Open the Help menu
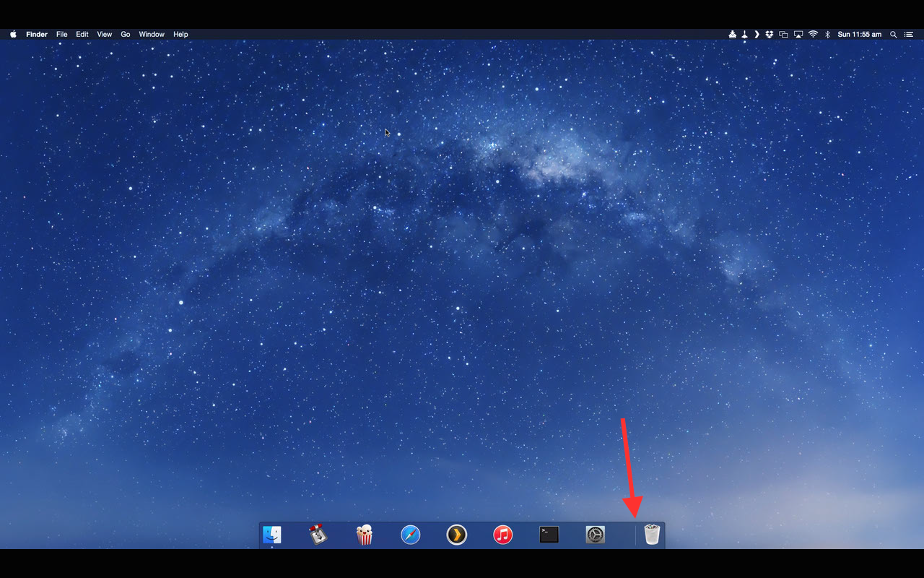 pyautogui.click(x=180, y=34)
